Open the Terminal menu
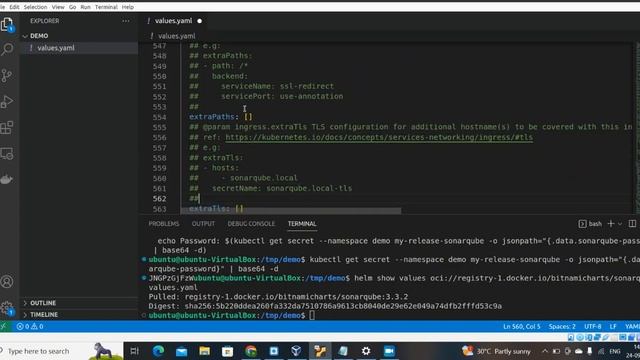The height and width of the screenshot is (360, 640). coord(106,7)
